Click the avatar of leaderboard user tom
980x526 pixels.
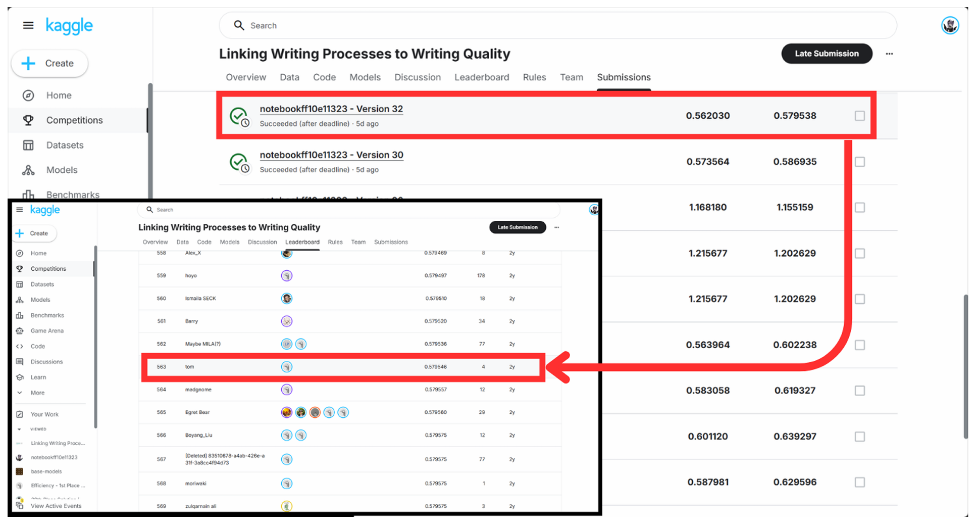tap(287, 367)
